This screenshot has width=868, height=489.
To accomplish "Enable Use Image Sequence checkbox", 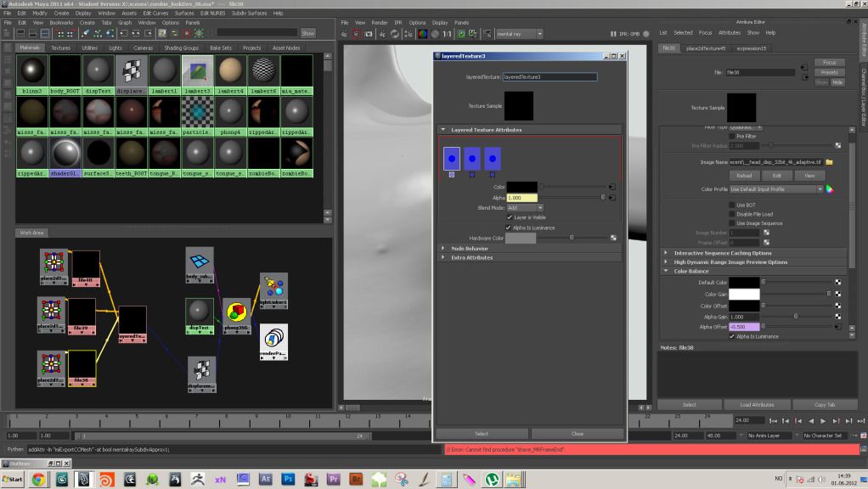I will (732, 223).
